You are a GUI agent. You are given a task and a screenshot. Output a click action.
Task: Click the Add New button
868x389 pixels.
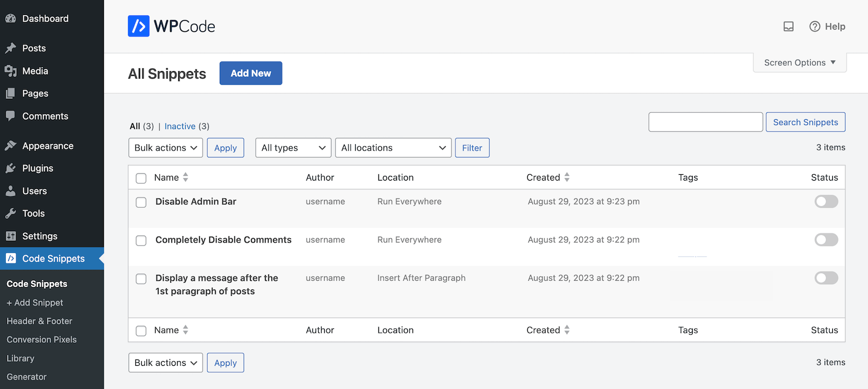click(251, 73)
